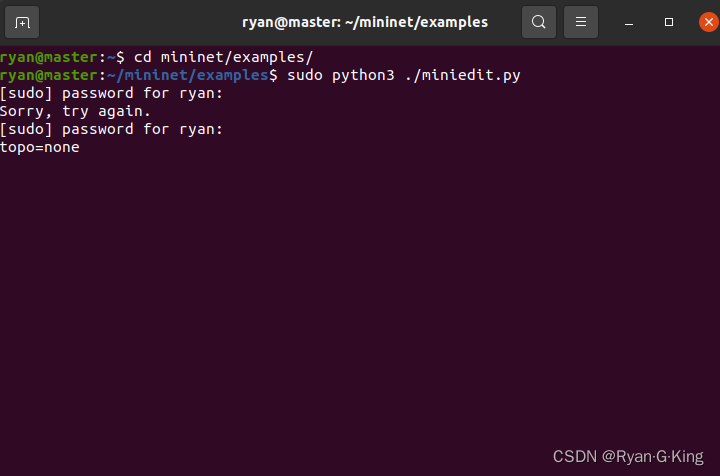Open the terminal search tool

[539, 22]
